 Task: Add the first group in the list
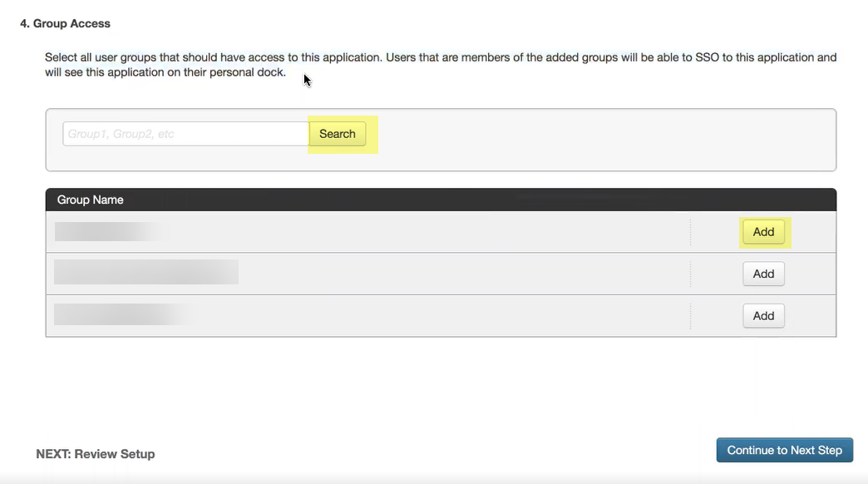[763, 232]
